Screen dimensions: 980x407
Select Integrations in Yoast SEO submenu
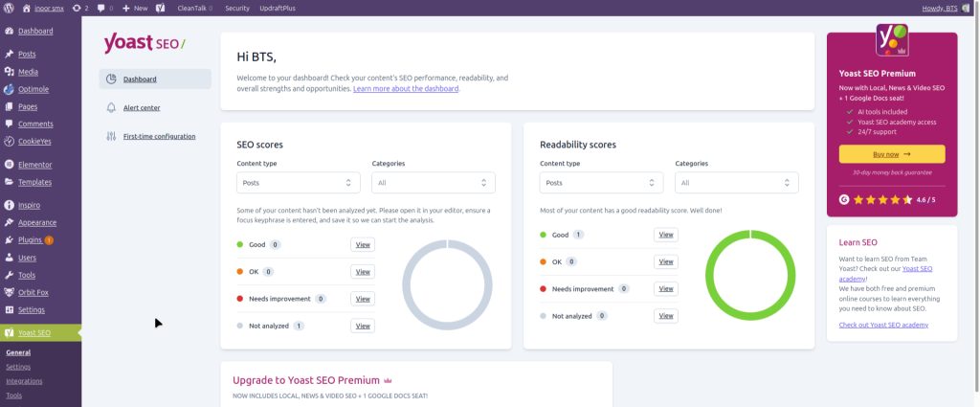click(x=24, y=381)
